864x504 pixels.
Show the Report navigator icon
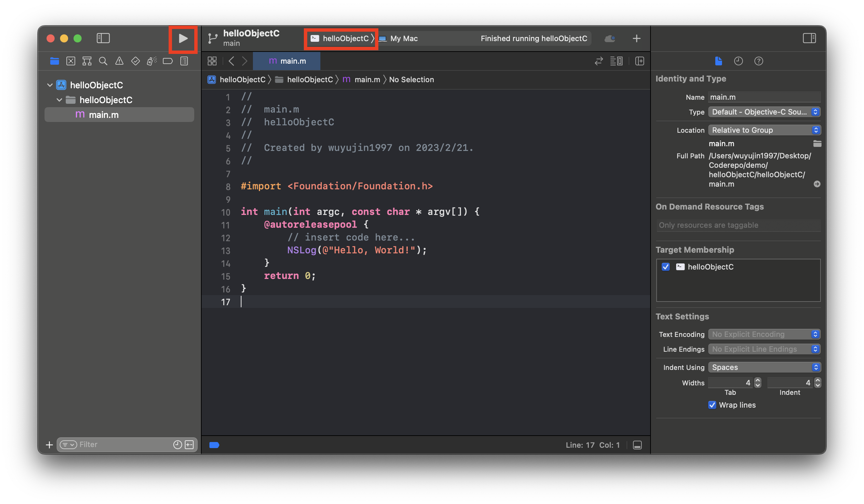click(184, 61)
